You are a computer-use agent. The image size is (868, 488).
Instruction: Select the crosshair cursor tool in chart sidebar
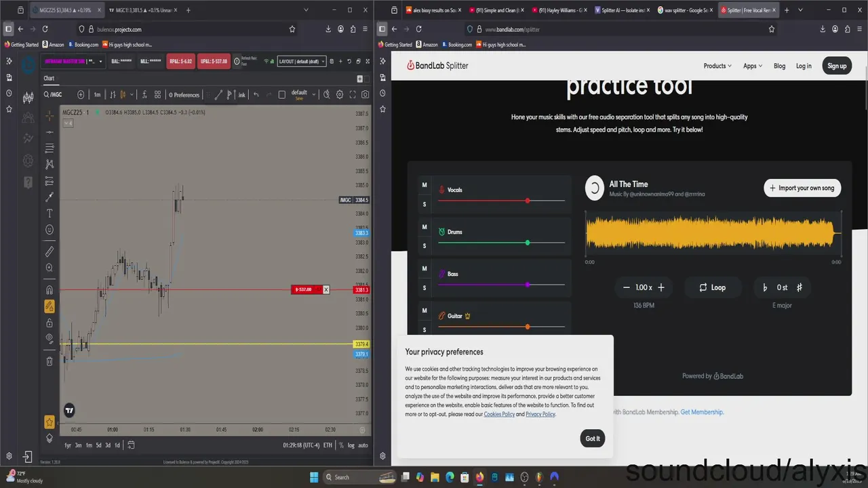(50, 116)
